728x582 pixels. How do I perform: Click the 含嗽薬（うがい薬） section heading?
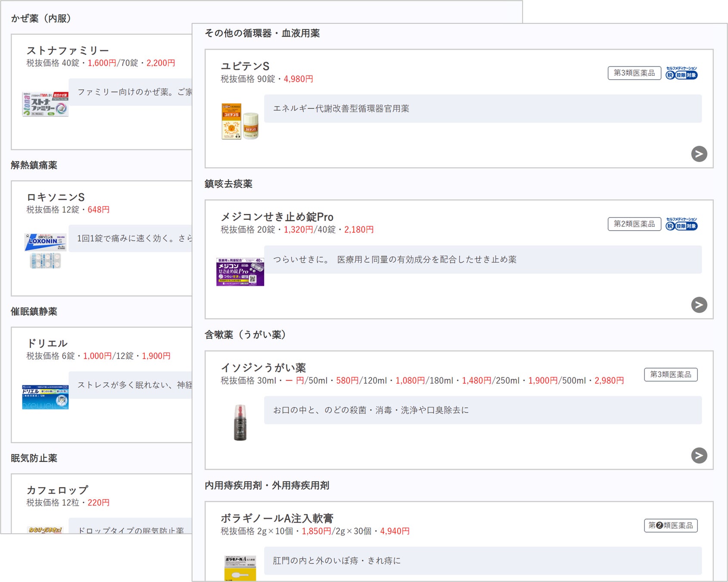(245, 335)
